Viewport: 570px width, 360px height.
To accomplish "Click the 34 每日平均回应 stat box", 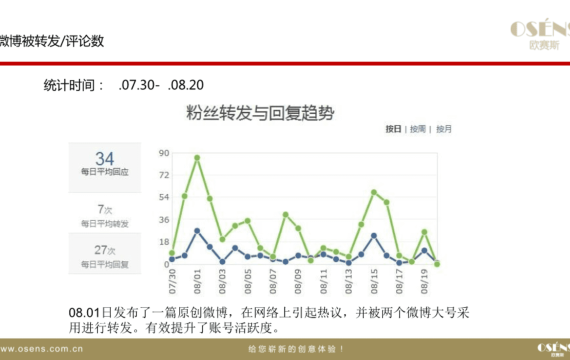I will [105, 167].
